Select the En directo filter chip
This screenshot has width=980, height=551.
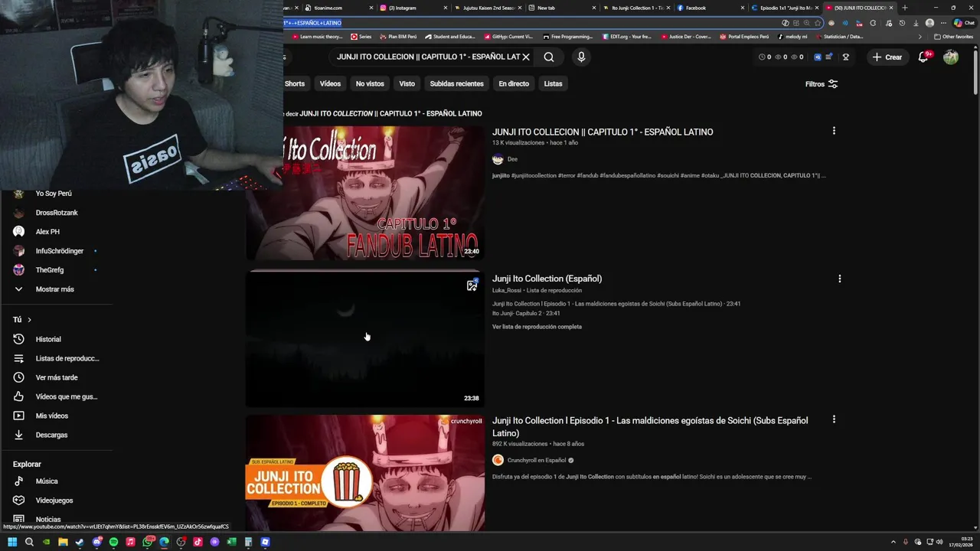click(x=514, y=83)
